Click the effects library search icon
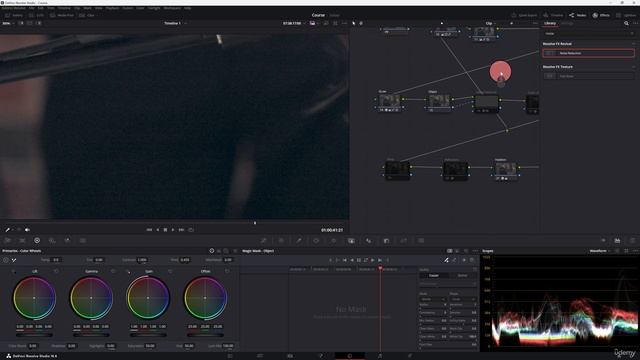The width and height of the screenshot is (640, 360). click(x=626, y=23)
